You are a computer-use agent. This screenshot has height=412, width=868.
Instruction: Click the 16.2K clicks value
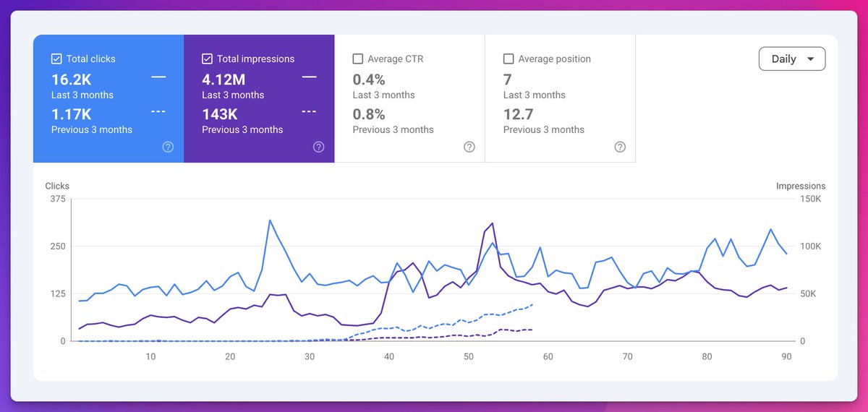[72, 79]
